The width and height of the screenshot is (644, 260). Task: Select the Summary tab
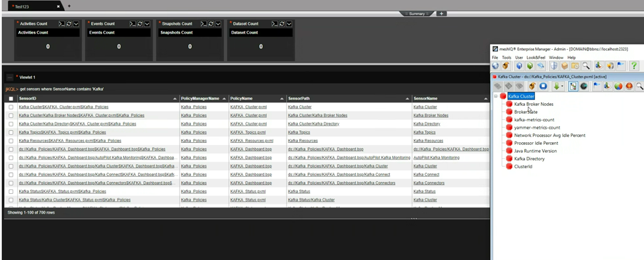pos(417,14)
